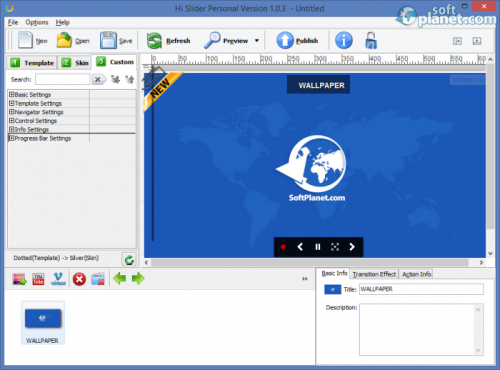This screenshot has width=500, height=370.
Task: Toggle the left panel layout icon
Action: (457, 41)
